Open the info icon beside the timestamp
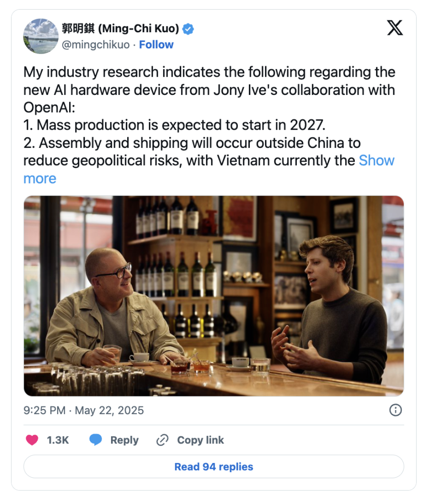 click(x=395, y=410)
